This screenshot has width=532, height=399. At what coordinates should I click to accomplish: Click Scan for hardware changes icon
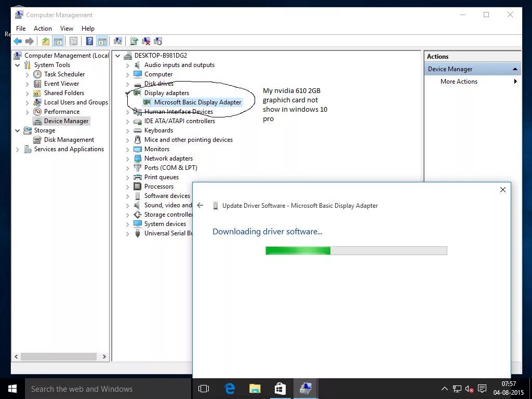(x=118, y=42)
